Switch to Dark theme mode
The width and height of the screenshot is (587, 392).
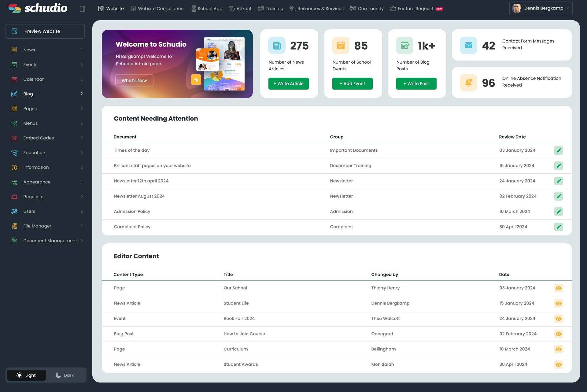[65, 375]
